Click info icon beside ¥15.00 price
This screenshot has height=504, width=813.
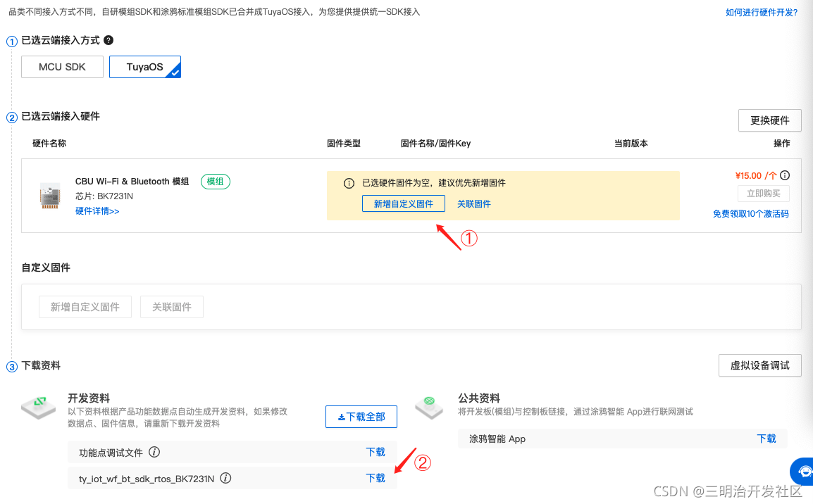coord(785,175)
